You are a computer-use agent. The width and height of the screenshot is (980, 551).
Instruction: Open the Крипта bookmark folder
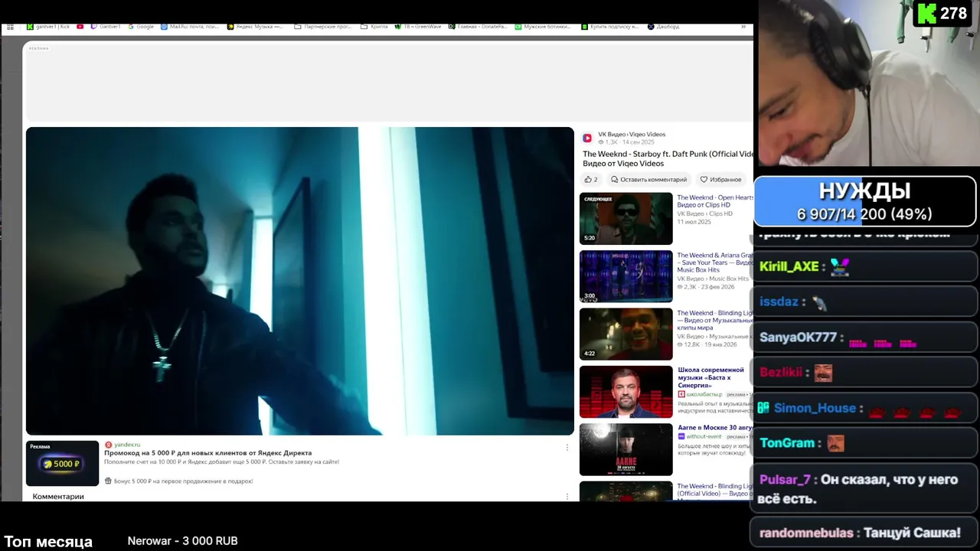pos(374,27)
